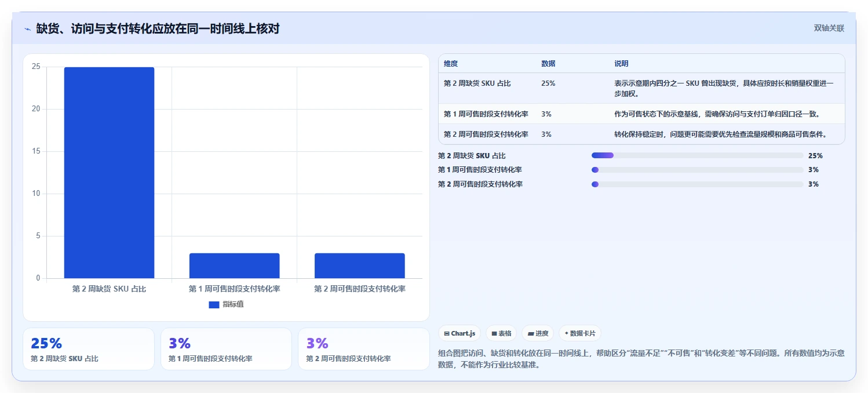Open the 第 1 周可售时段支付转化率 data card
The height and width of the screenshot is (393, 868).
pyautogui.click(x=226, y=349)
